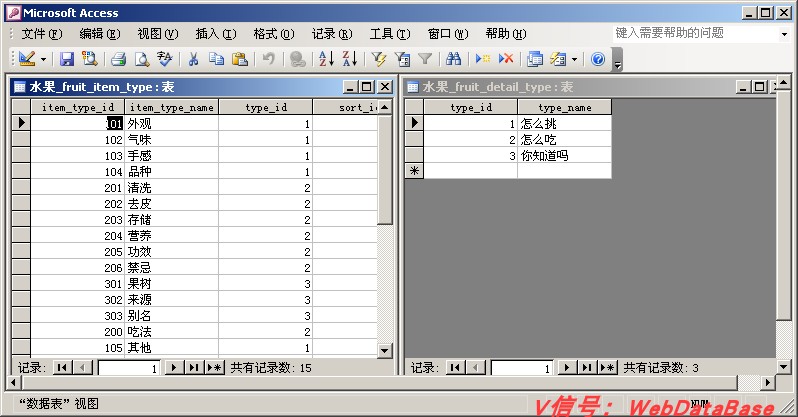Open the 文件(F) menu

[x=42, y=34]
